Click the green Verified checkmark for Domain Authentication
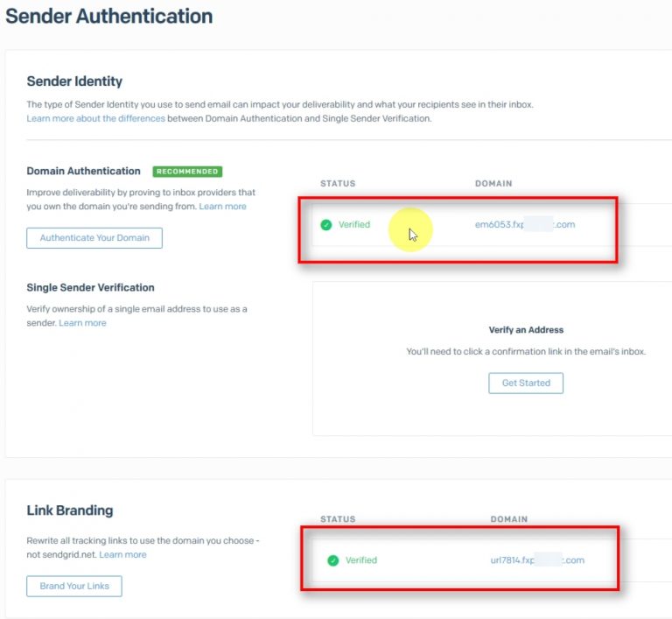The width and height of the screenshot is (672, 619). (x=326, y=225)
